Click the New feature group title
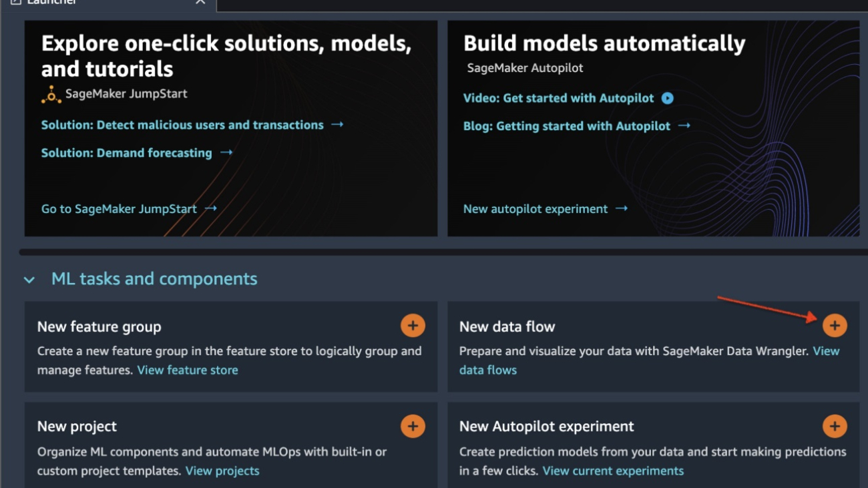Screen dimensions: 868x488 [99, 326]
